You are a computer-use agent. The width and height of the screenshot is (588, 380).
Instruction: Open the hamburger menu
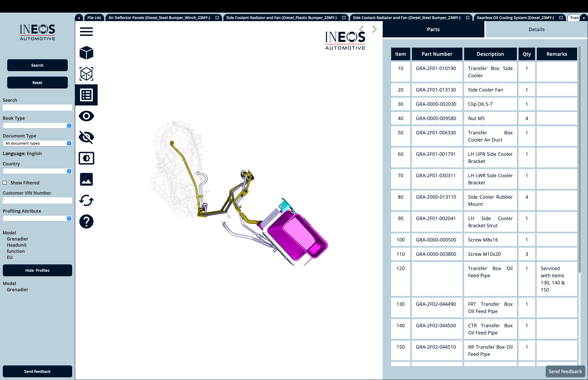(86, 32)
